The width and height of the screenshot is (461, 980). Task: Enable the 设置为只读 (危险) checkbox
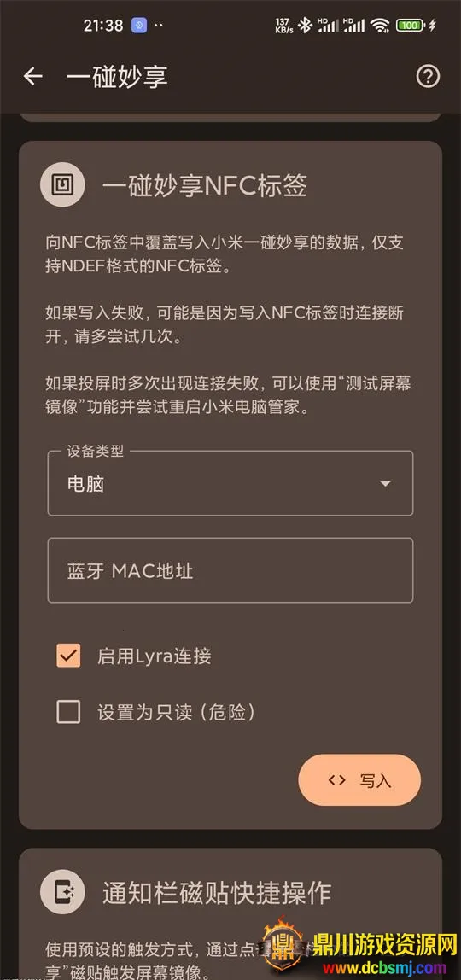pyautogui.click(x=68, y=712)
